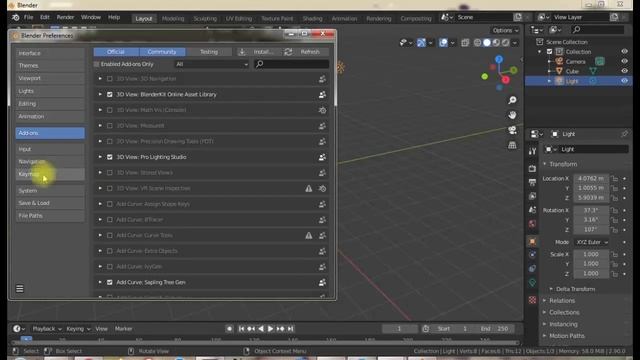Open the Output properties tab icon
Viewport: 640px width, 360px height.
click(532, 182)
